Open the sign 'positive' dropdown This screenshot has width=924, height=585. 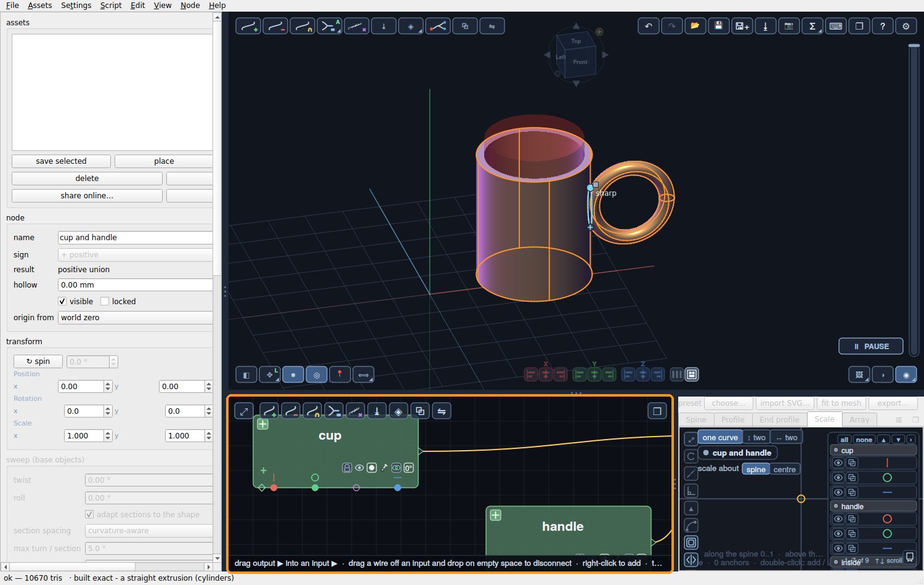[135, 255]
